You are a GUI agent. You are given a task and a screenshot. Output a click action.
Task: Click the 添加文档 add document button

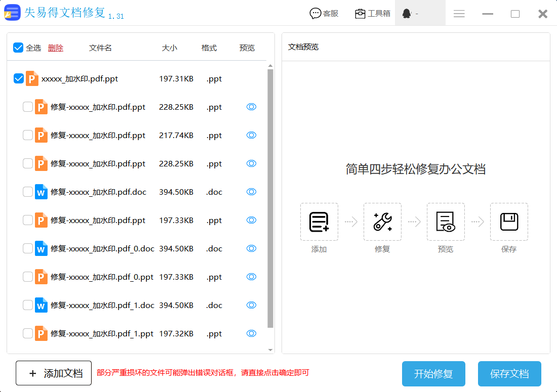click(54, 373)
